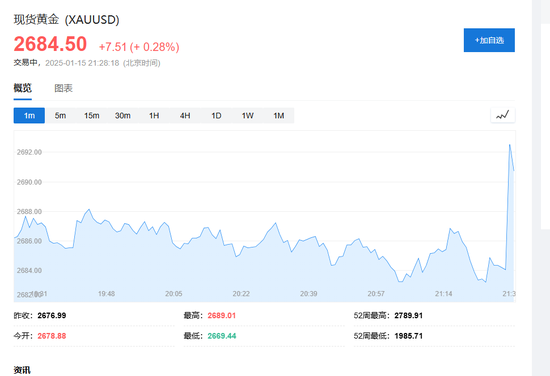
Task: Click the 20:05 time axis label
Action: tap(174, 294)
